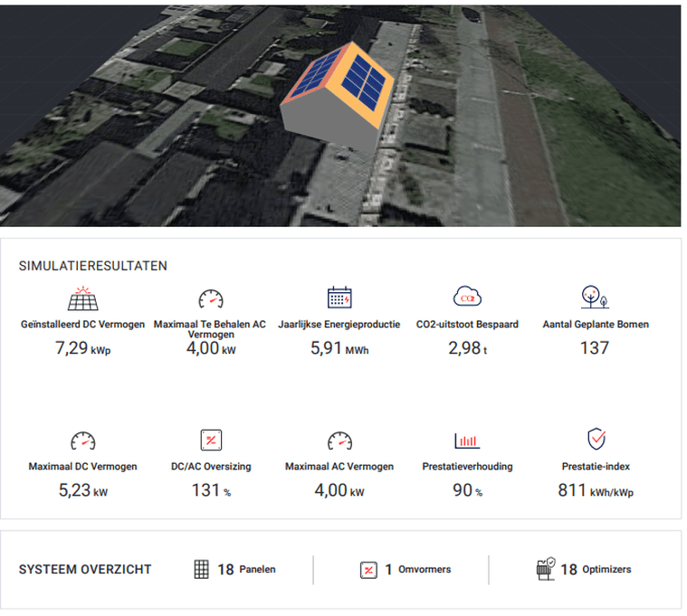Click the bar chart icon for Prestatieverhouding

pyautogui.click(x=467, y=441)
